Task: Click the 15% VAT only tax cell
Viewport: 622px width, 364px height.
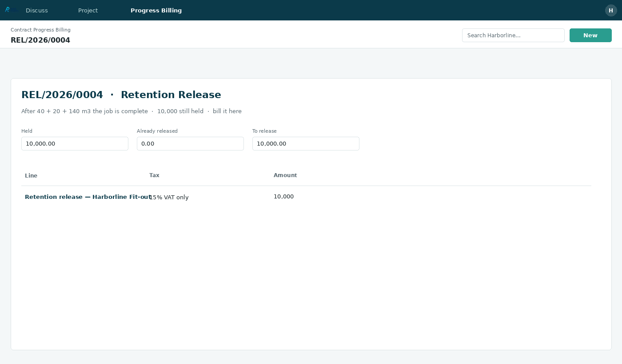Action: click(x=169, y=198)
